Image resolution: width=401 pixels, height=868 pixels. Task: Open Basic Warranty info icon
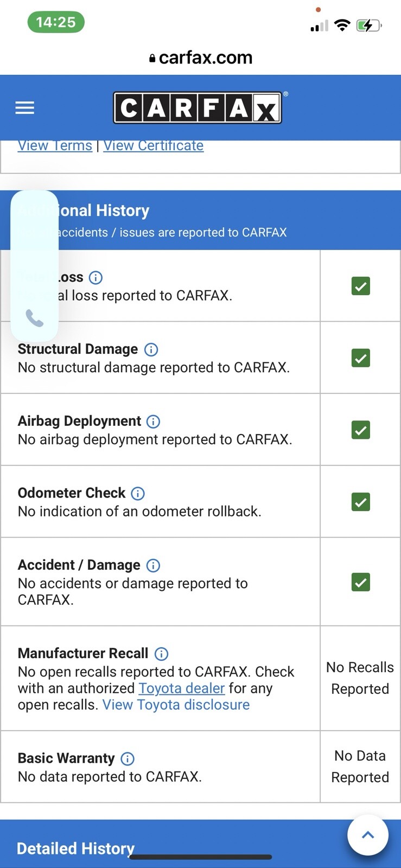pos(128,758)
